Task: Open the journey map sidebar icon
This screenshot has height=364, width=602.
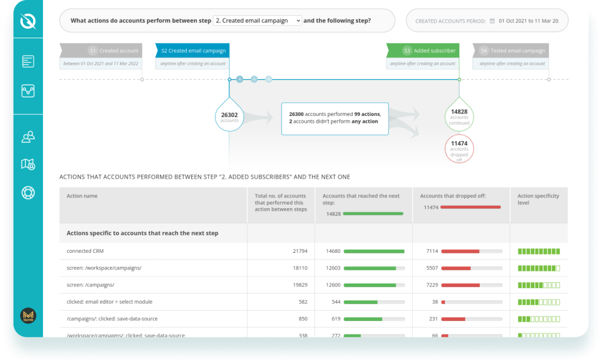Action: point(28,164)
